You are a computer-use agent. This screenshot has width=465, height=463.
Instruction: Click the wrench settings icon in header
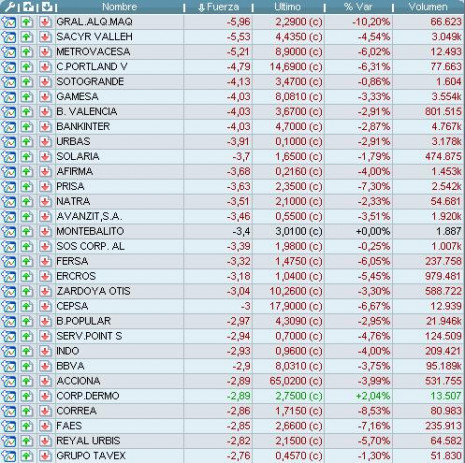pyautogui.click(x=10, y=7)
